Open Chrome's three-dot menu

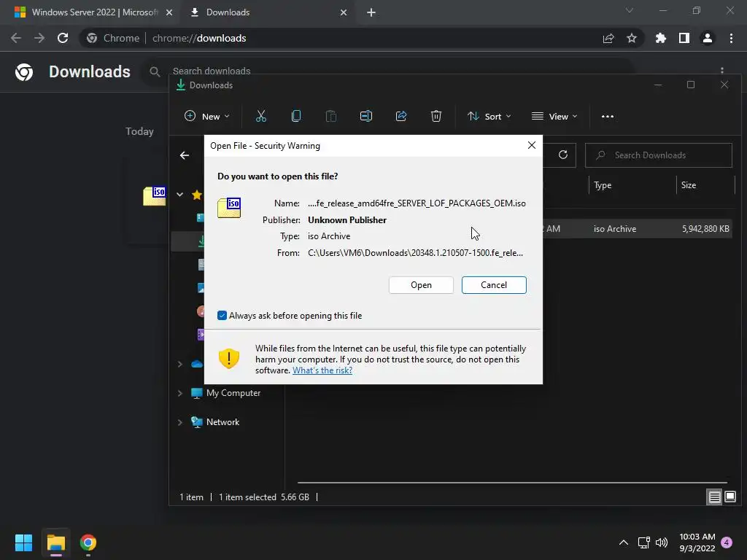click(x=731, y=38)
